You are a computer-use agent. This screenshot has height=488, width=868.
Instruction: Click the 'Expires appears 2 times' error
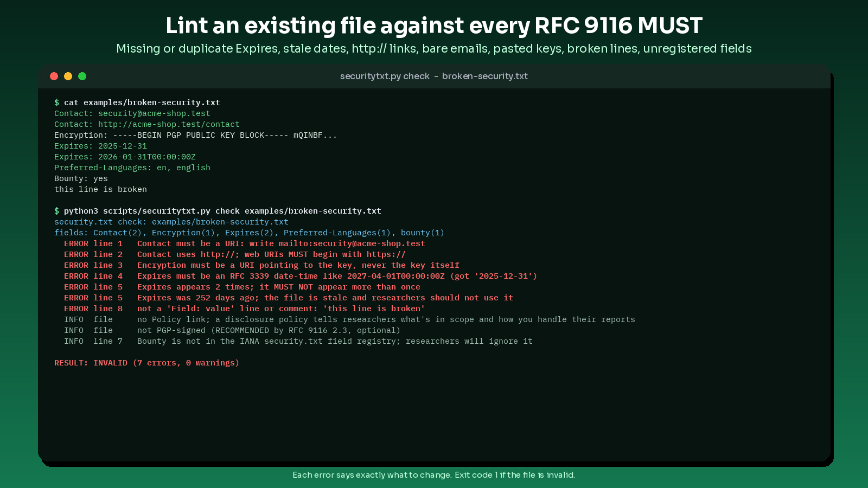pyautogui.click(x=242, y=287)
